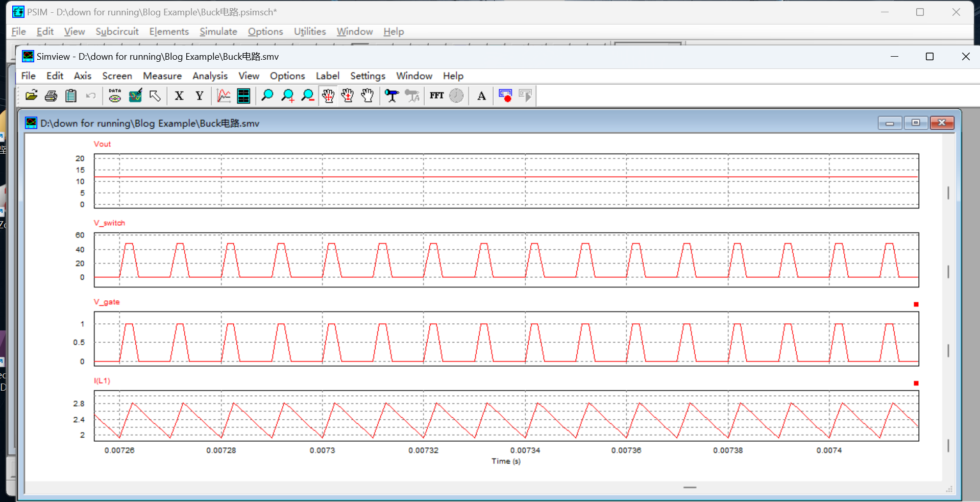Activate the Measure telescope icon

coord(391,95)
